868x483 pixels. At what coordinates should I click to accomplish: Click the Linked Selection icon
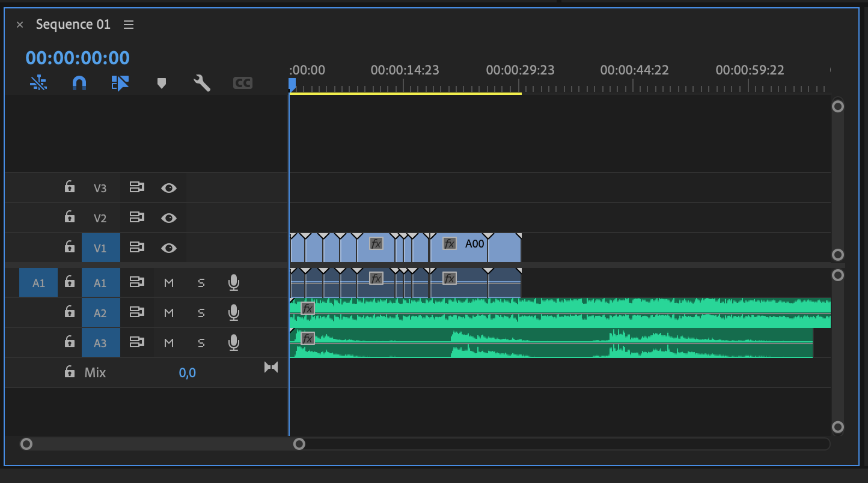click(x=120, y=83)
